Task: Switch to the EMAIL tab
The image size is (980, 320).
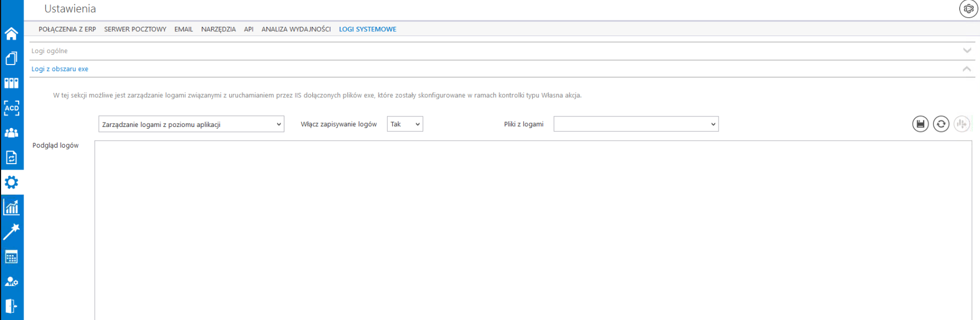Action: [184, 29]
